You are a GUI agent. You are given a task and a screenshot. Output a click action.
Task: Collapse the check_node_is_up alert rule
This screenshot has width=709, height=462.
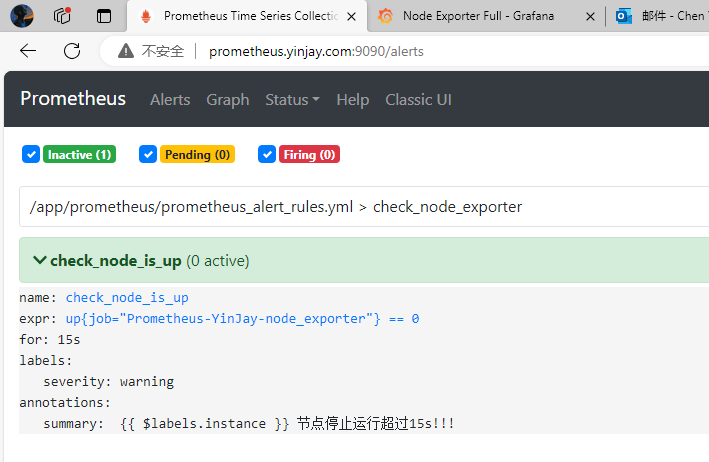(40, 260)
